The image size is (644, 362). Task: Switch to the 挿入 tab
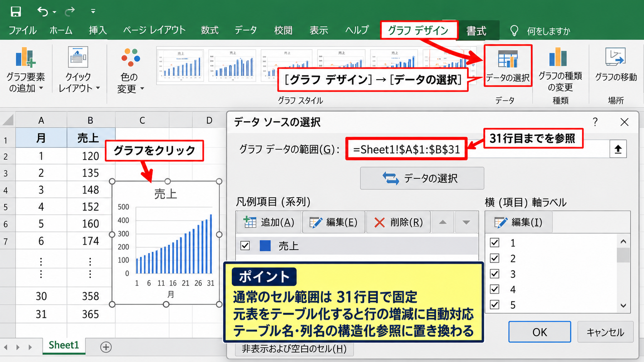(x=98, y=30)
